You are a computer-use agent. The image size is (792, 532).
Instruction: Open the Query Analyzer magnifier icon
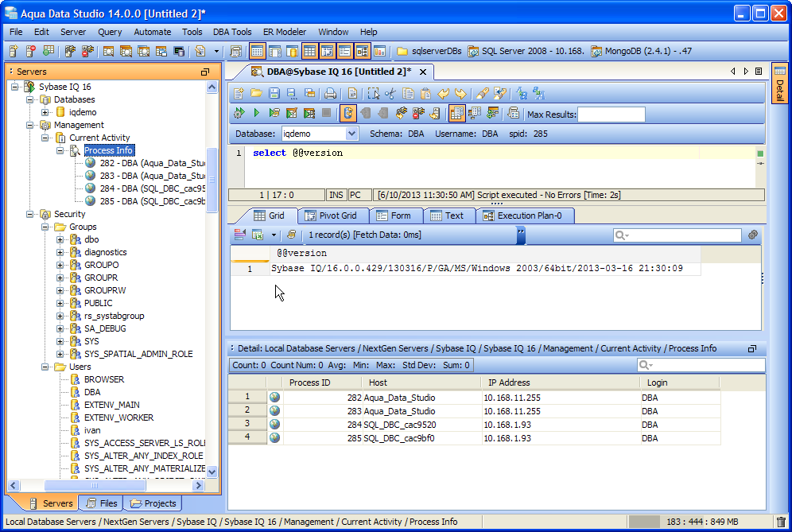pyautogui.click(x=109, y=51)
